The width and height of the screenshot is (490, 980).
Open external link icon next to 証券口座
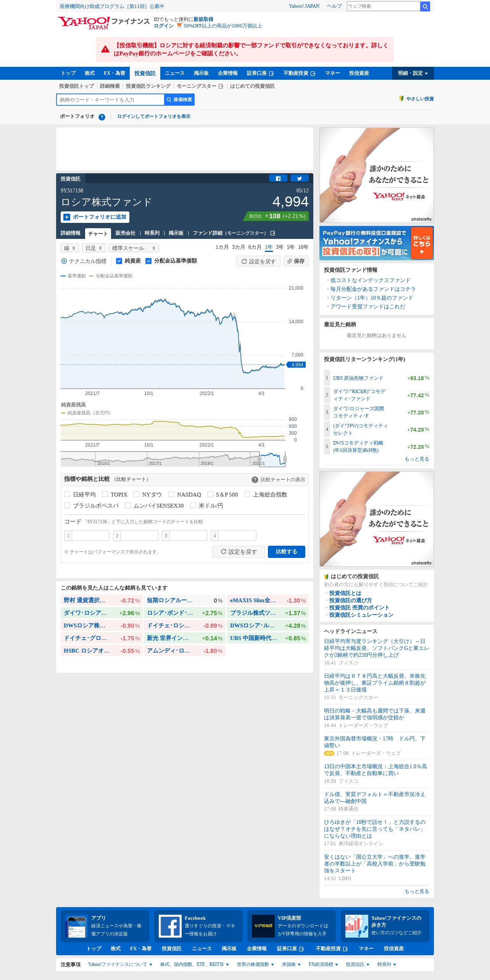click(x=271, y=73)
